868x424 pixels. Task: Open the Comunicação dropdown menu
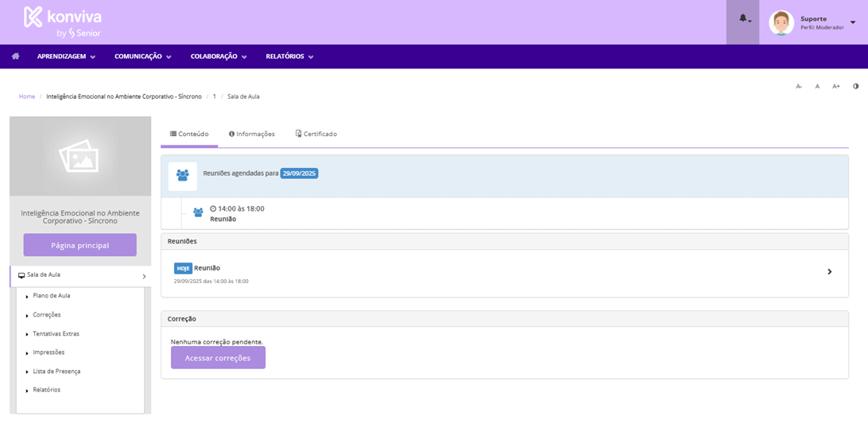[x=143, y=56]
